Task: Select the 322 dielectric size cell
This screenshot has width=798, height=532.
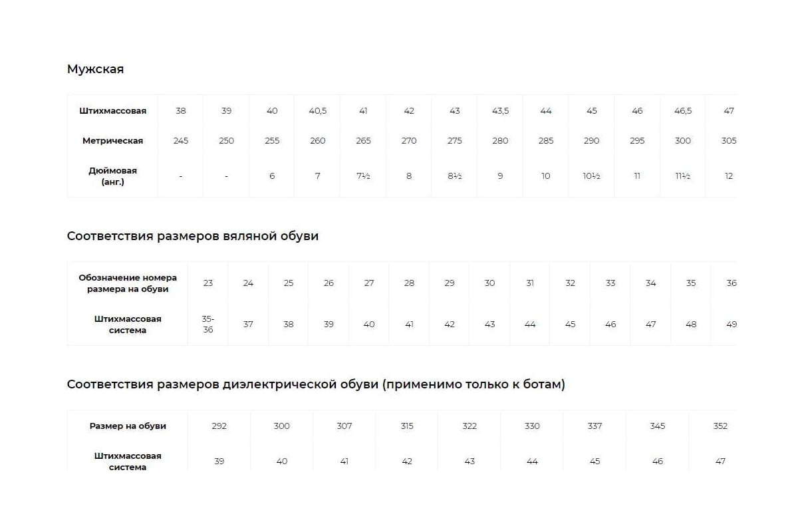Action: tap(469, 426)
